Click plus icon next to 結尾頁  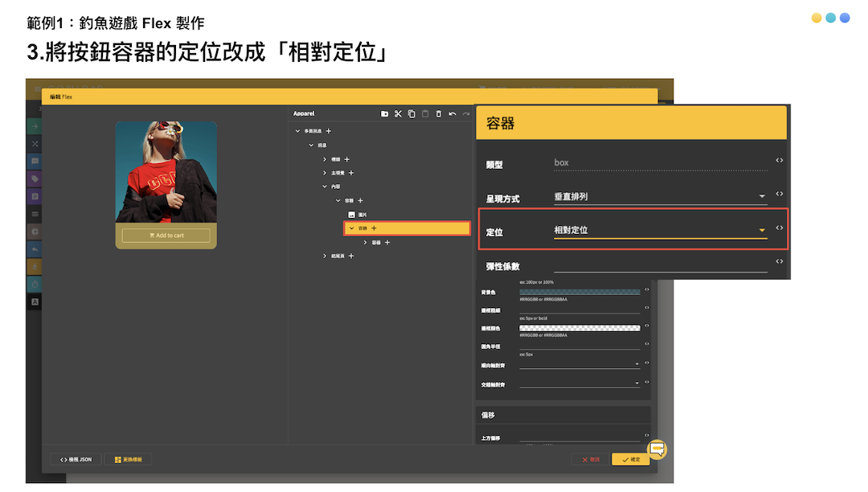click(351, 256)
